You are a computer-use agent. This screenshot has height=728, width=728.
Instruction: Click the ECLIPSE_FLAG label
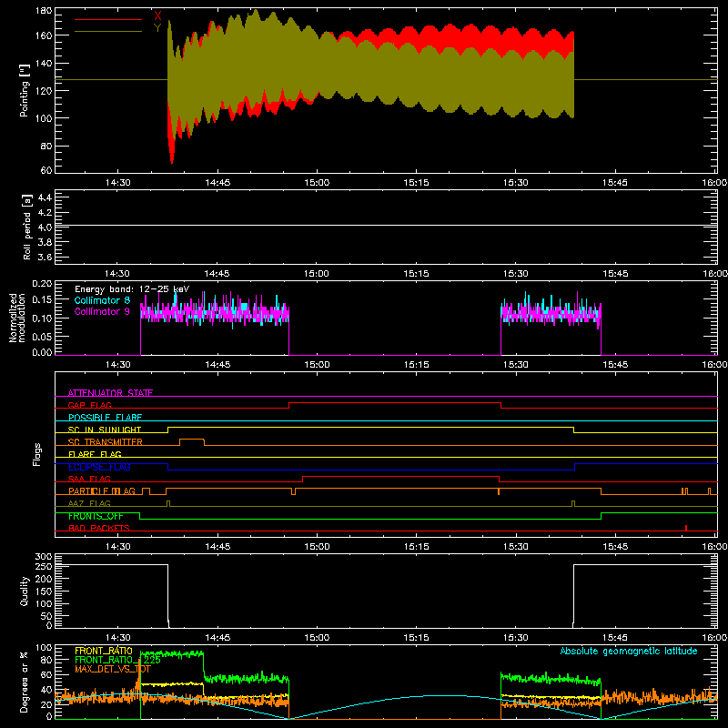pos(99,467)
